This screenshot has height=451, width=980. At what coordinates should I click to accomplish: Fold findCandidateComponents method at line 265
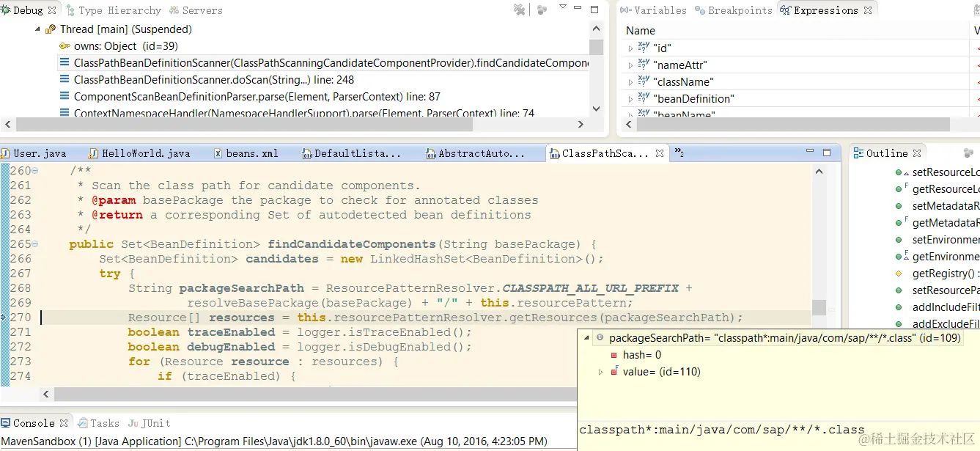pos(35,244)
